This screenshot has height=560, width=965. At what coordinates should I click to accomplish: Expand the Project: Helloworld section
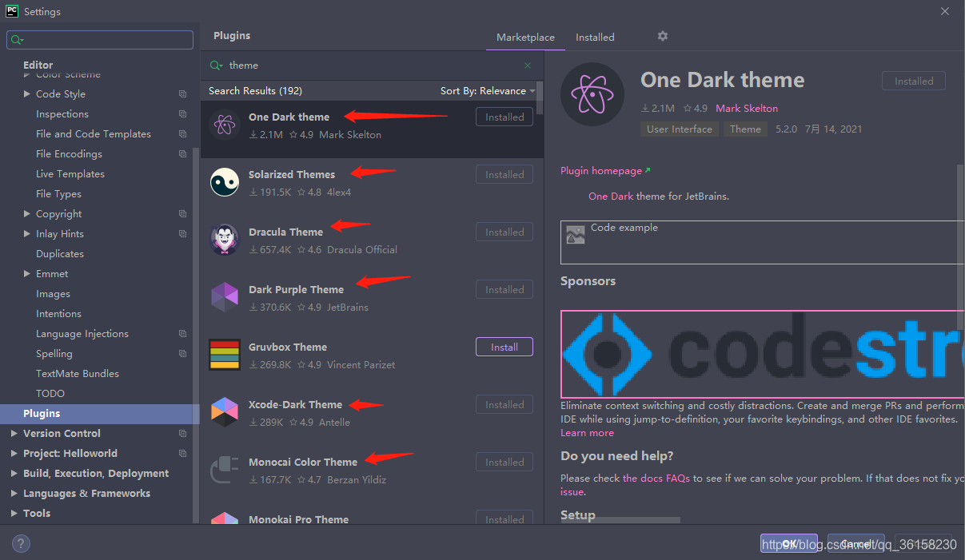(x=14, y=454)
